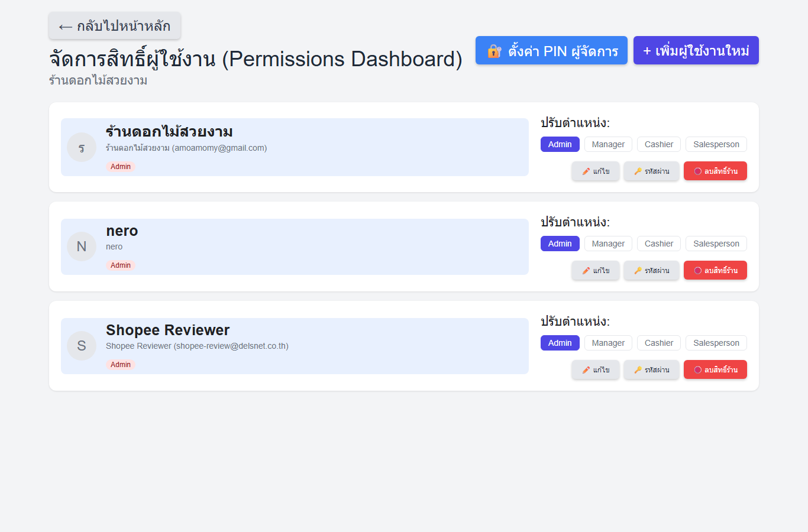Remove store access for nero
The image size is (808, 532).
pyautogui.click(x=715, y=270)
